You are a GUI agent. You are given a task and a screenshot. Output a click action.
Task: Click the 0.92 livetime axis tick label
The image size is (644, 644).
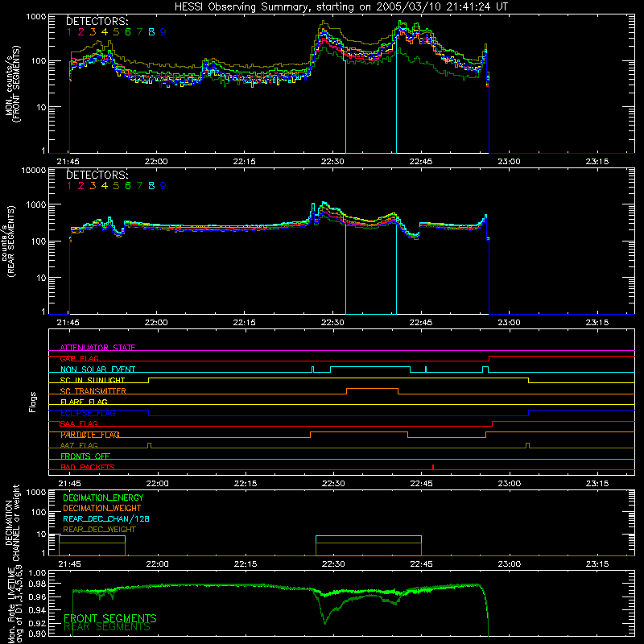(37, 623)
